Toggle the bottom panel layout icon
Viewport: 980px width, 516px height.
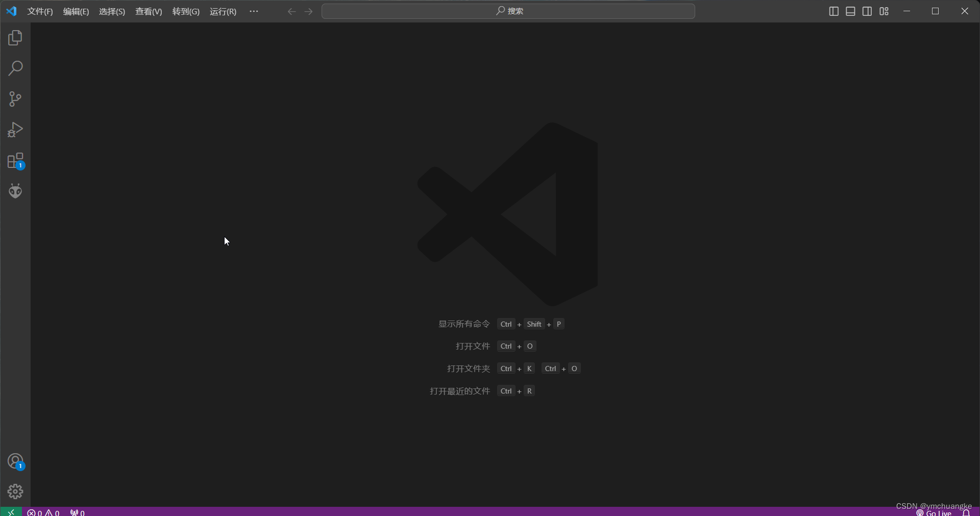850,11
